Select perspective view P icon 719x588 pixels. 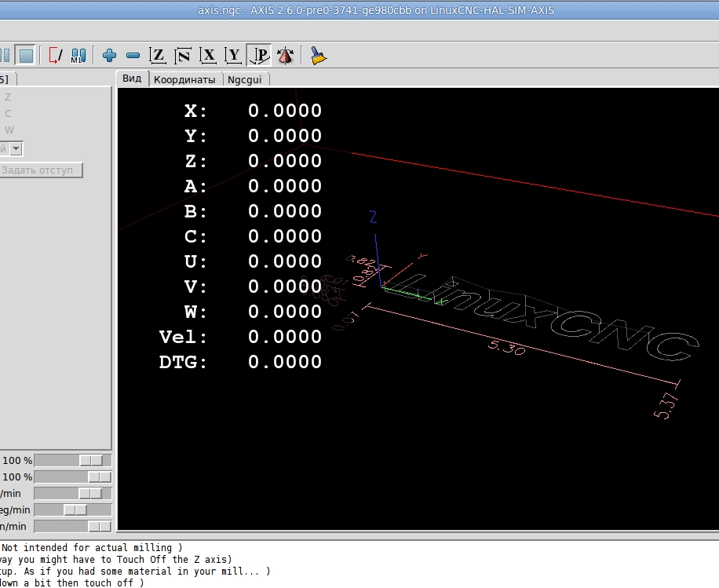pos(259,56)
